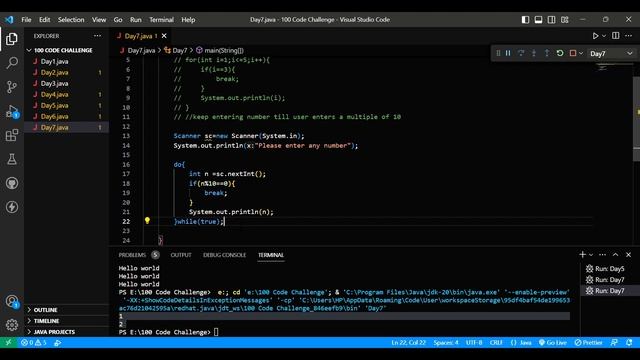
Task: Split the editor right
Action: point(616,36)
